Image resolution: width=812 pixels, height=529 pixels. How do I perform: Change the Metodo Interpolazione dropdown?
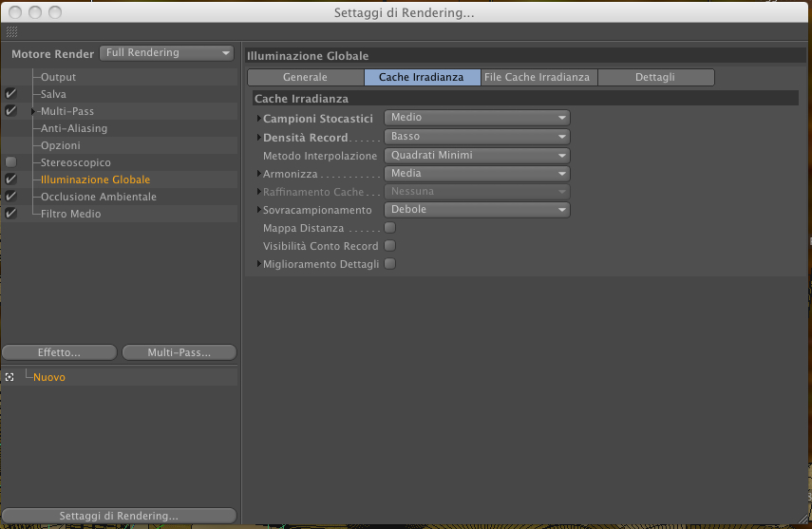click(477, 156)
